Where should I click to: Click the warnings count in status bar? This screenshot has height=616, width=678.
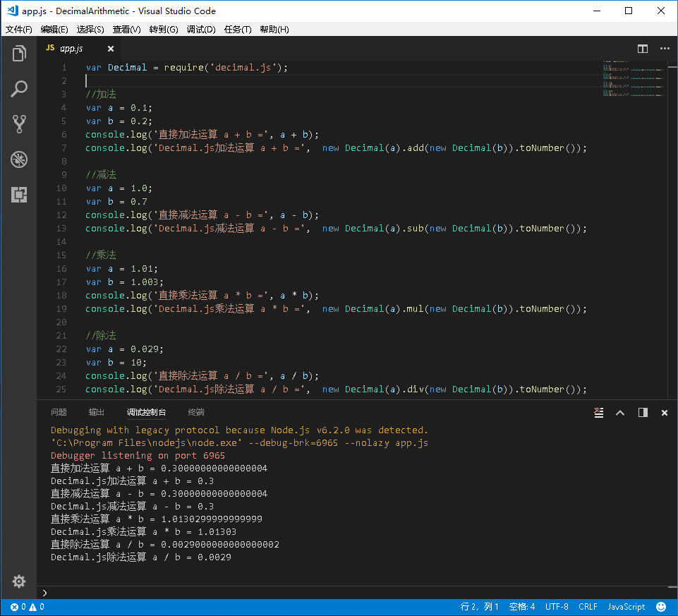36,607
